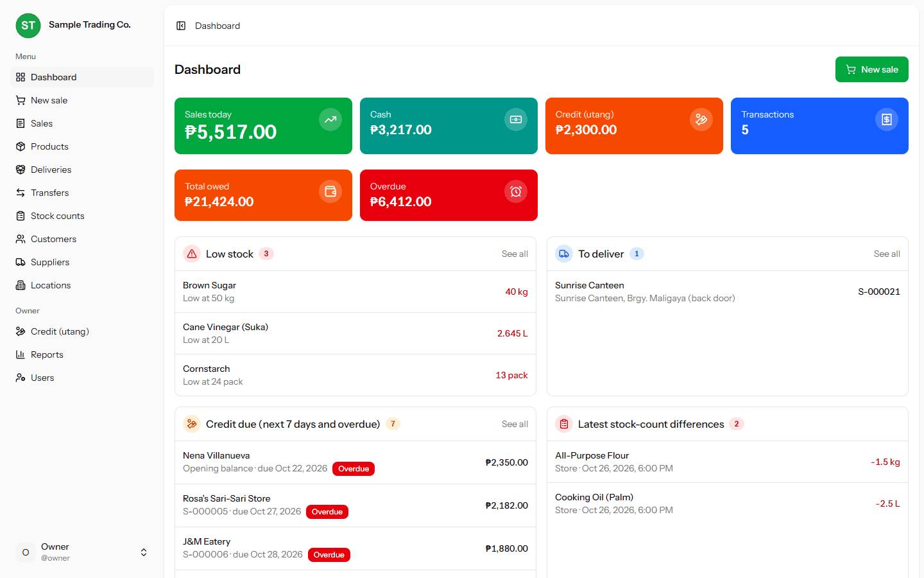This screenshot has height=578, width=924.
Task: Open Stock counts page
Action: [82, 216]
